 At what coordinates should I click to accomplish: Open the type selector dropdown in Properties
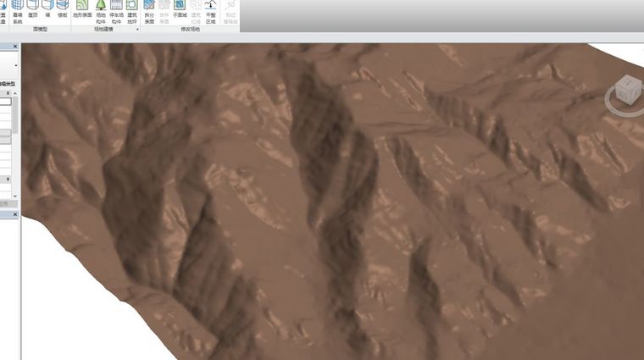(x=15, y=65)
